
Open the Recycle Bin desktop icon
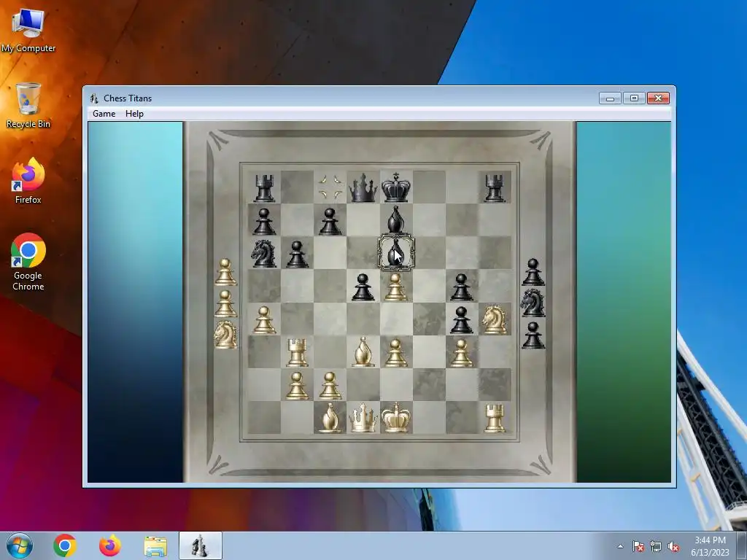coord(28,106)
